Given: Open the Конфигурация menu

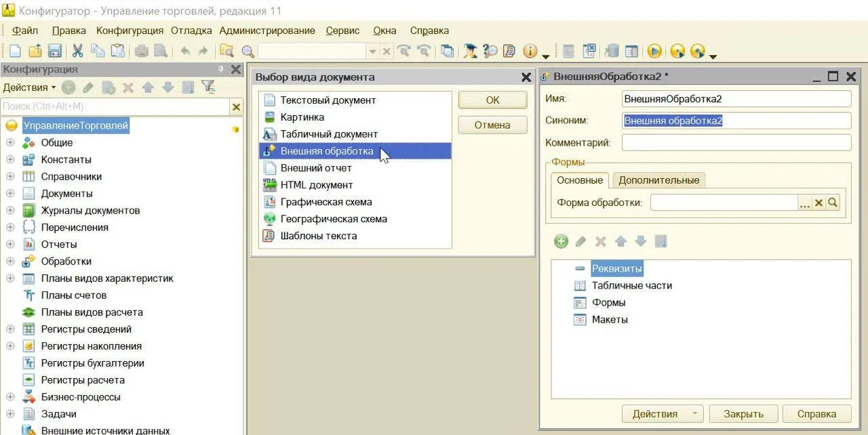Looking at the screenshot, I should (130, 30).
